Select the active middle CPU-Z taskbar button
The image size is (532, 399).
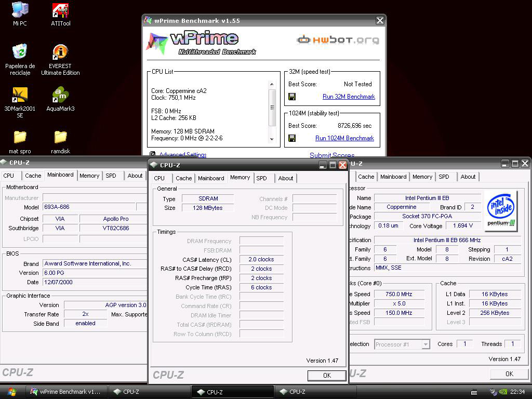coord(232,392)
